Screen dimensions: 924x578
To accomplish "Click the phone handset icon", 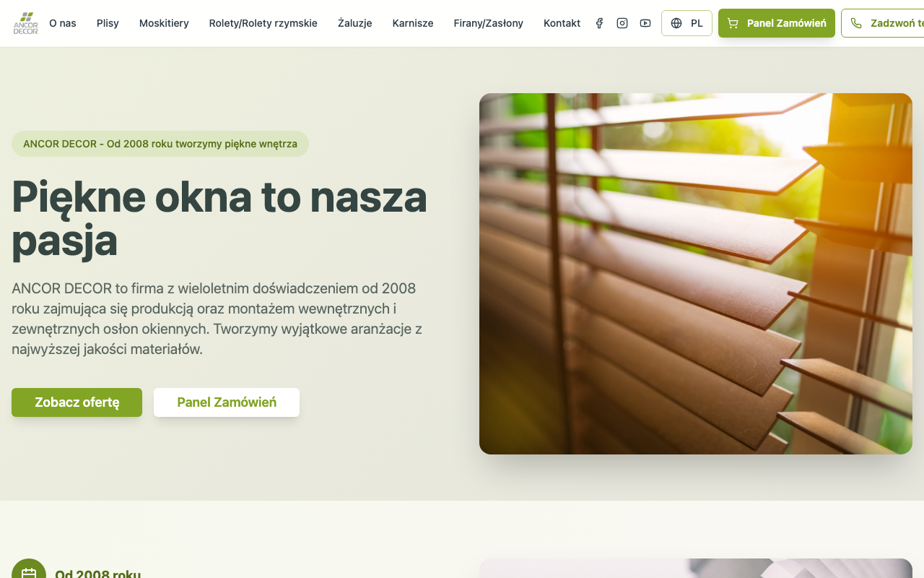I will tap(856, 23).
